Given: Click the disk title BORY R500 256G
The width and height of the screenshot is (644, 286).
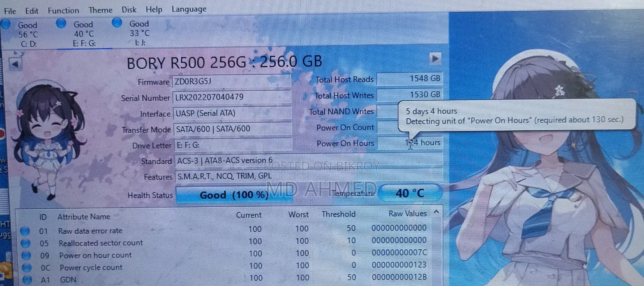Looking at the screenshot, I should tap(225, 62).
